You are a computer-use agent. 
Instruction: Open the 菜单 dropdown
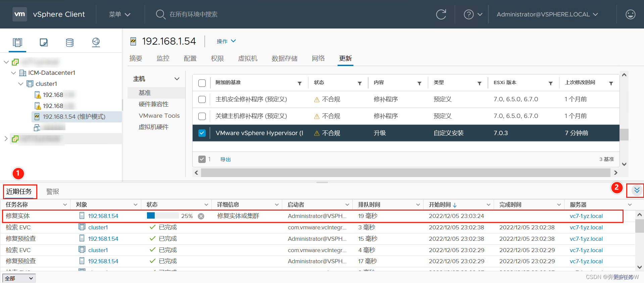[120, 14]
